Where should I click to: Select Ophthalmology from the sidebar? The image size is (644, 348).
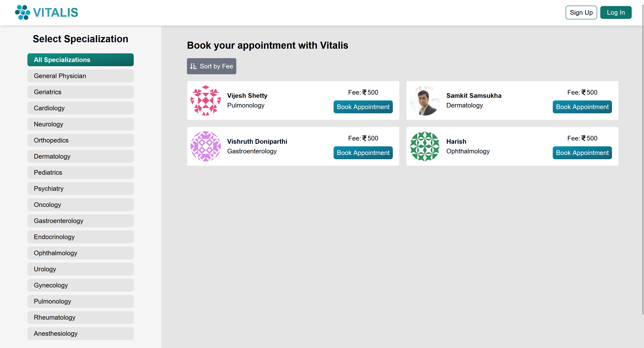pos(81,253)
